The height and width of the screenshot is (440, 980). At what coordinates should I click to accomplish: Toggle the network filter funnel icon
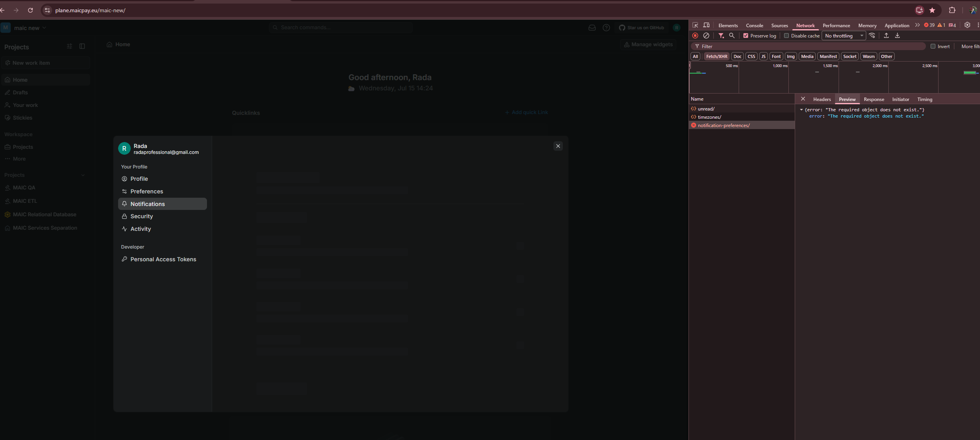pos(721,36)
